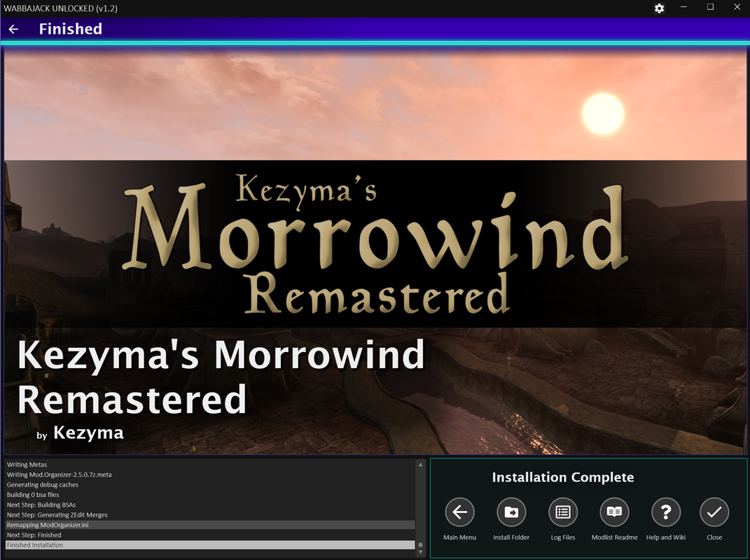Go back using the arrow beside Finished
The height and width of the screenshot is (560, 750).
13,29
